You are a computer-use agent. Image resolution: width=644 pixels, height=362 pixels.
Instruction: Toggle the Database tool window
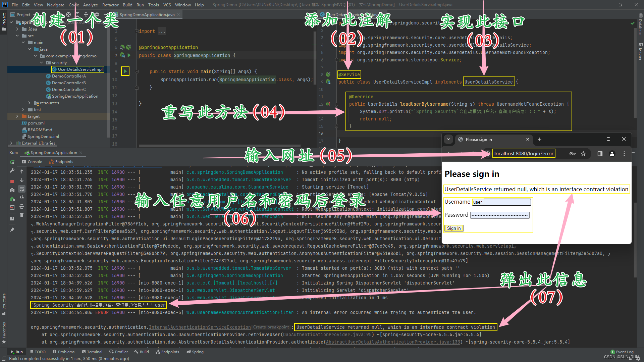tap(640, 25)
